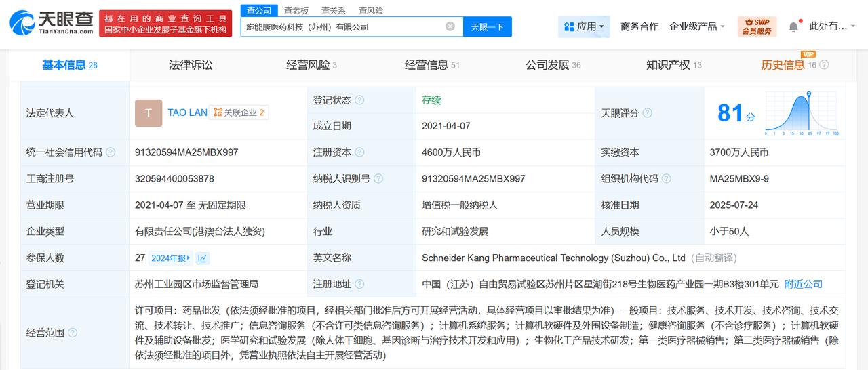Open notifications bell icon
The image size is (868, 370).
[793, 26]
